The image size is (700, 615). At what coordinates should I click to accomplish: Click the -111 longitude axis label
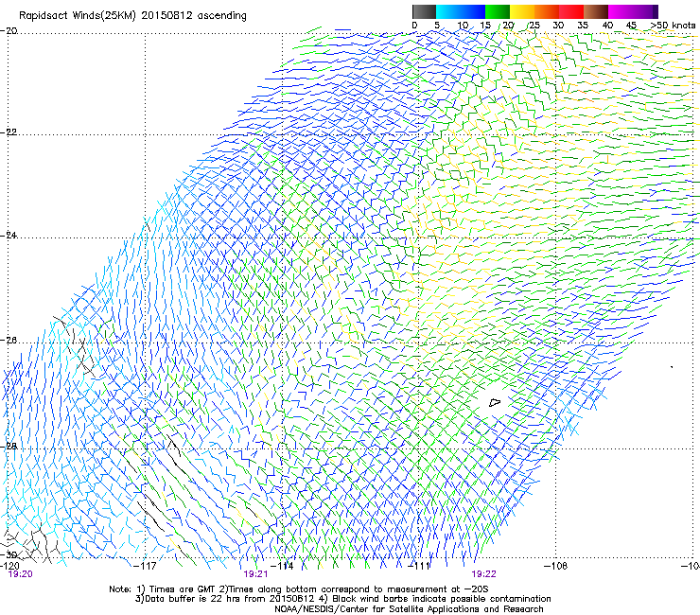420,566
